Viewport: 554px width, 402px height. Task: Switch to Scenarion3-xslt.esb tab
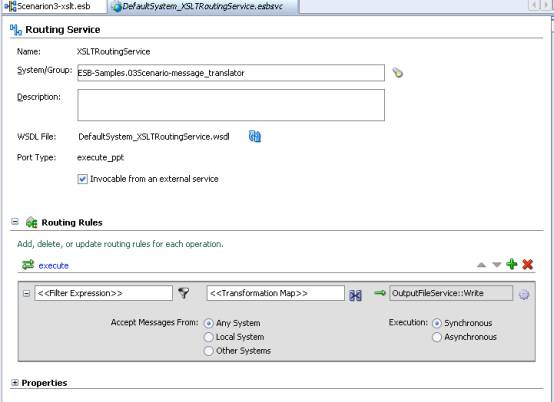[49, 6]
